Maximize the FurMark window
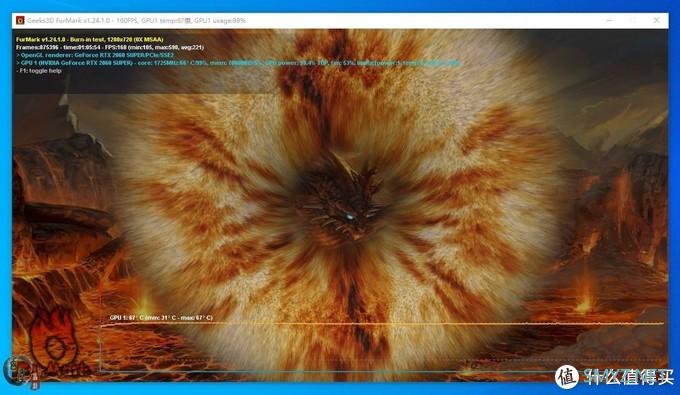The height and width of the screenshot is (395, 680). coord(633,20)
